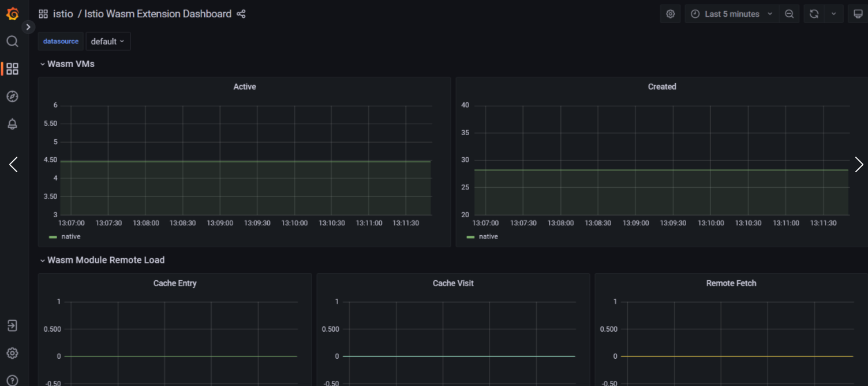Click 13:09:00 tick on Active graph
Image resolution: width=868 pixels, height=386 pixels.
pos(220,223)
